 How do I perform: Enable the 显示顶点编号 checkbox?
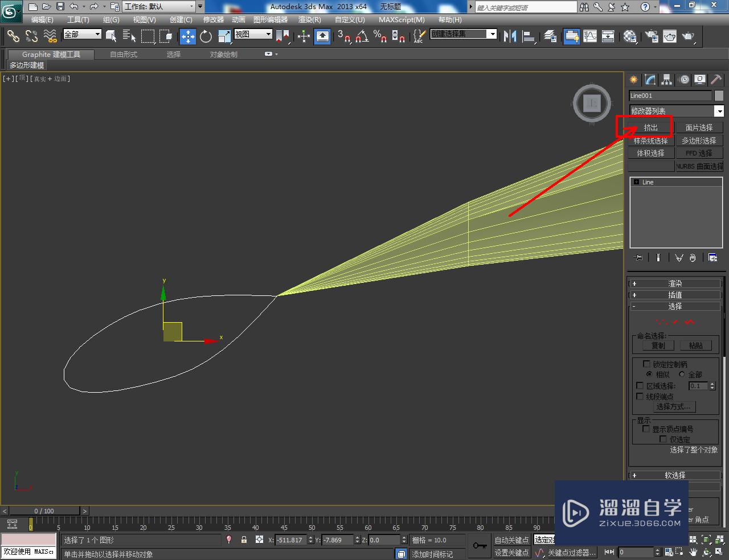pos(646,429)
